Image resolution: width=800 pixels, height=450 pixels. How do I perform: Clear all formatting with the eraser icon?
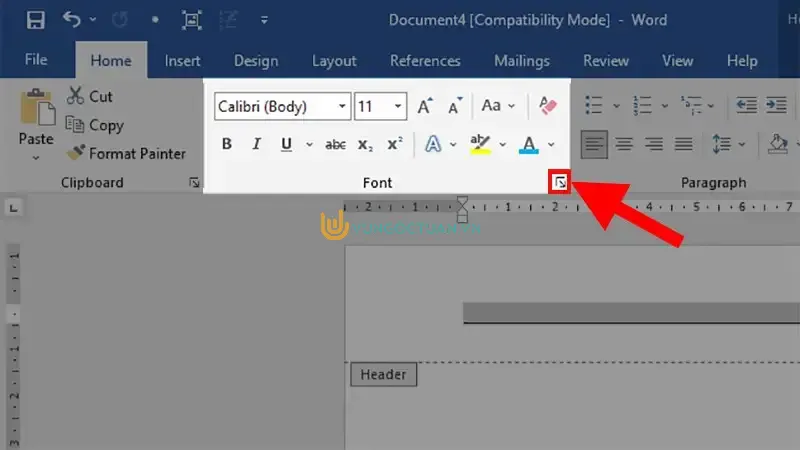(547, 106)
